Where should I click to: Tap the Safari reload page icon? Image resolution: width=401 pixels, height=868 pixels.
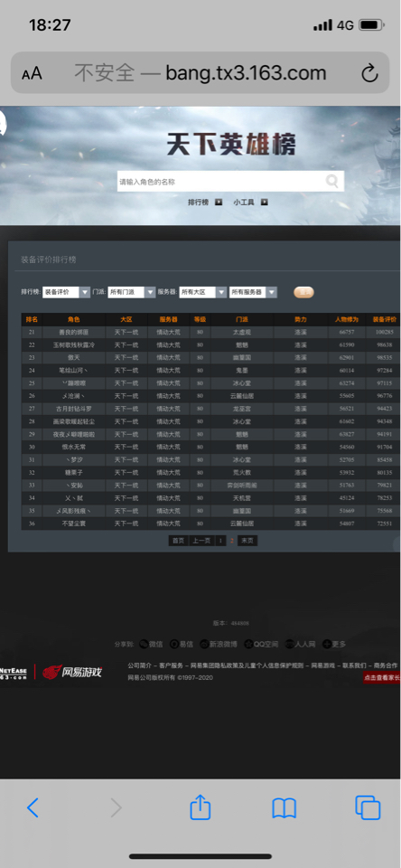(x=368, y=73)
